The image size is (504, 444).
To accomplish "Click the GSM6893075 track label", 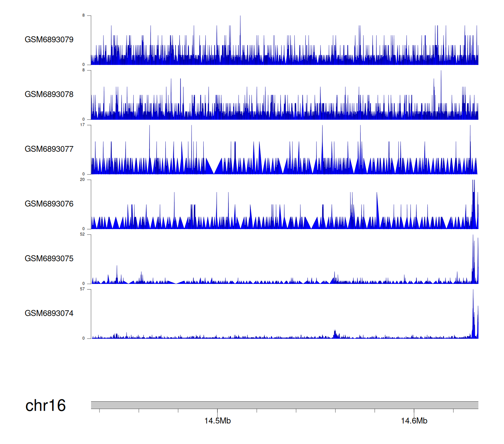I will (x=49, y=259).
